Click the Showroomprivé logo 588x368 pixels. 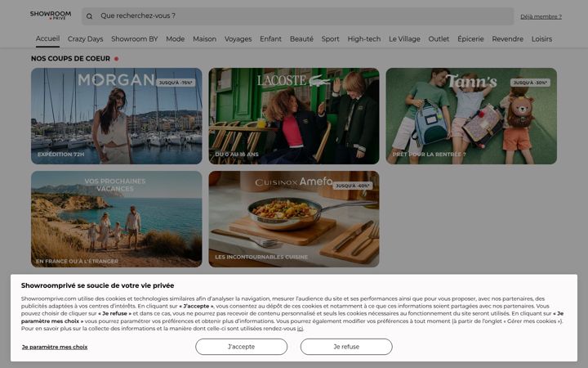51,16
